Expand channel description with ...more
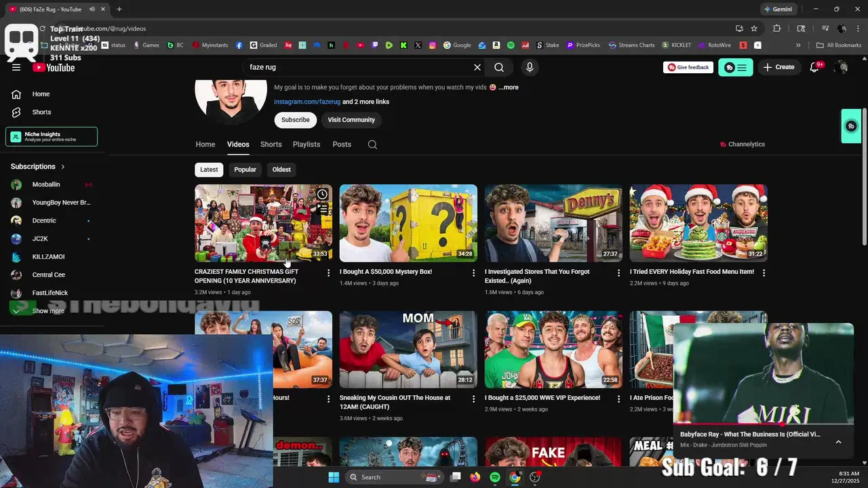The width and height of the screenshot is (868, 488). (509, 87)
